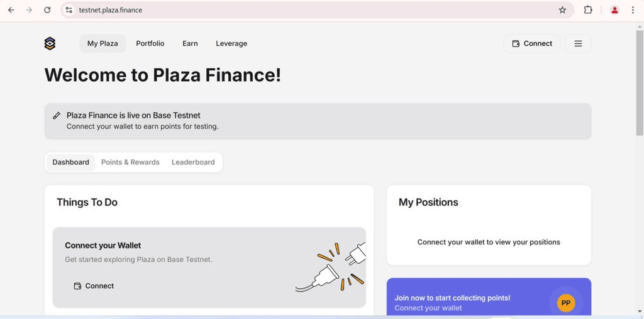Reload the page with refresh icon
Screen dimensions: 644x319
click(47, 10)
